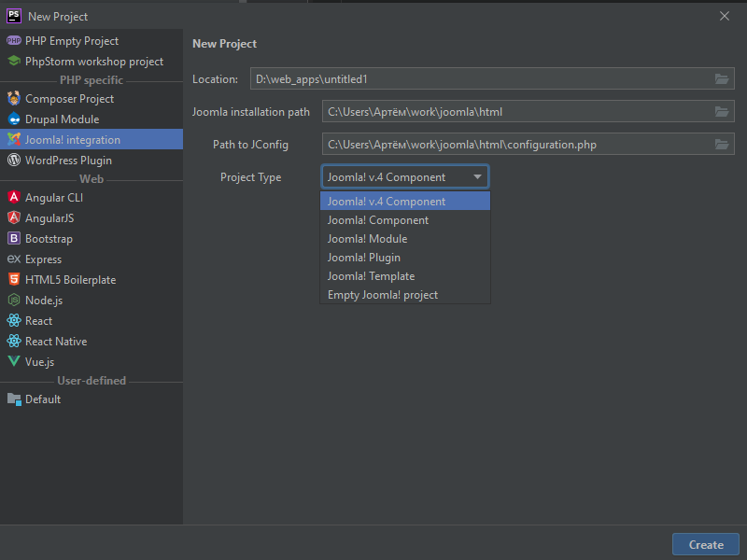Collapse the Project Type dropdown arrow
Viewport: 747px width, 560px height.
(477, 177)
